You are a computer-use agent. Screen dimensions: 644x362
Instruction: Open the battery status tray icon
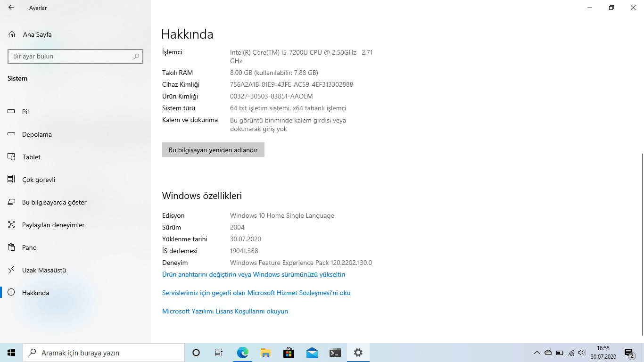(x=560, y=353)
